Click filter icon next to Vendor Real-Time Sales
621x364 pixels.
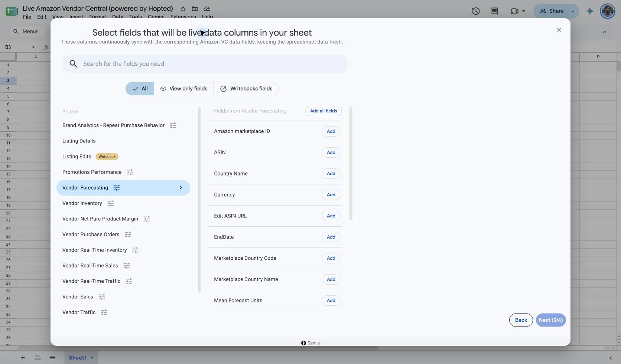pos(127,266)
